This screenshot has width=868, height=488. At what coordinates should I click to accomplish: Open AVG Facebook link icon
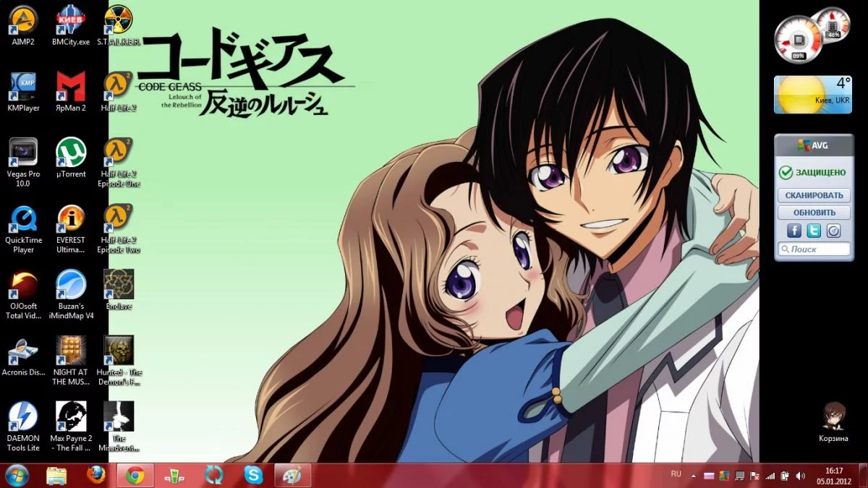794,231
